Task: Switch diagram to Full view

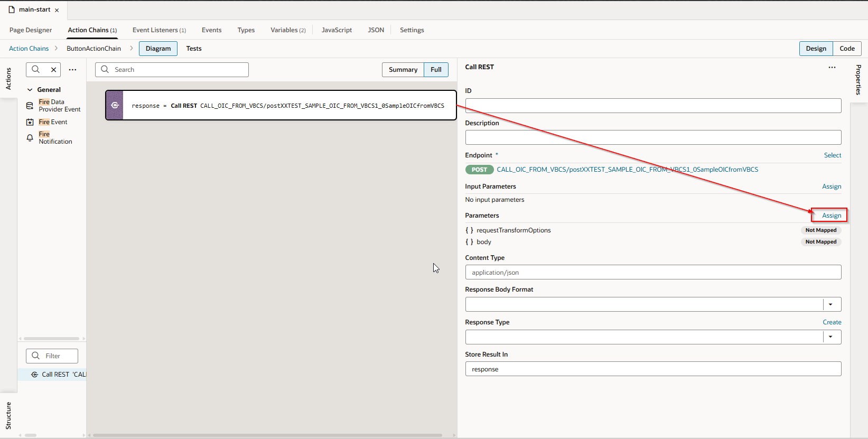Action: click(x=436, y=70)
